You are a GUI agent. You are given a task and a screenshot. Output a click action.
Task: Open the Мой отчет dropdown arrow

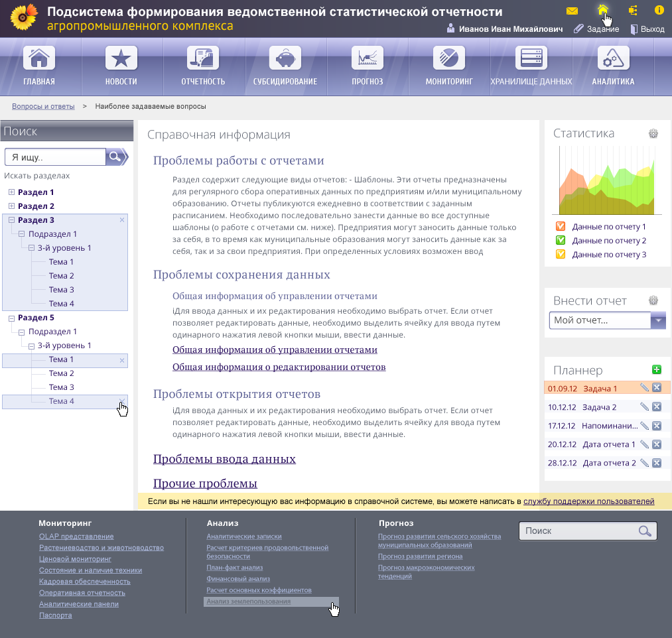tap(658, 320)
